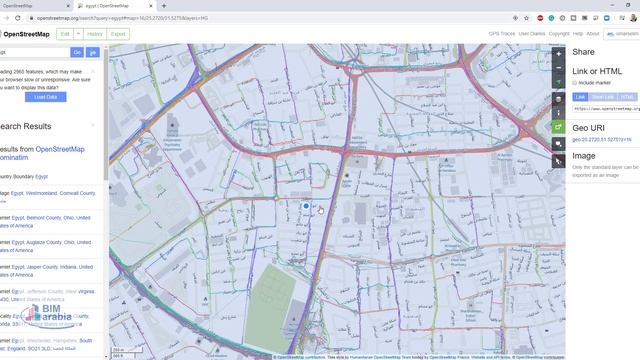Go forward with browser arrow

6,18
